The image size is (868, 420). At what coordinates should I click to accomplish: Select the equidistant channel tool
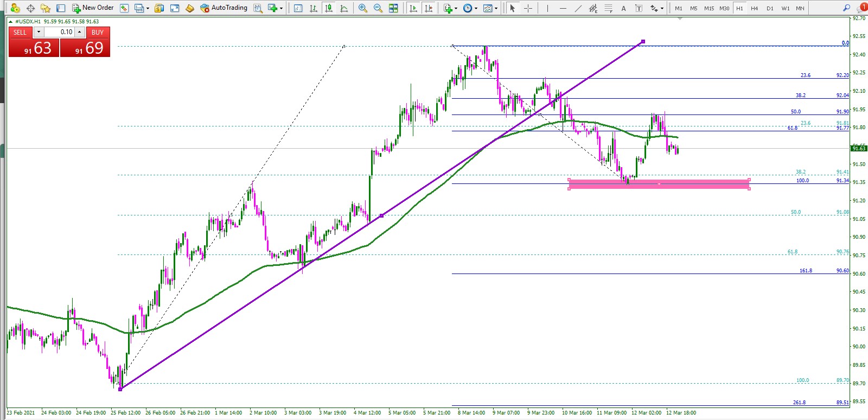tap(593, 8)
